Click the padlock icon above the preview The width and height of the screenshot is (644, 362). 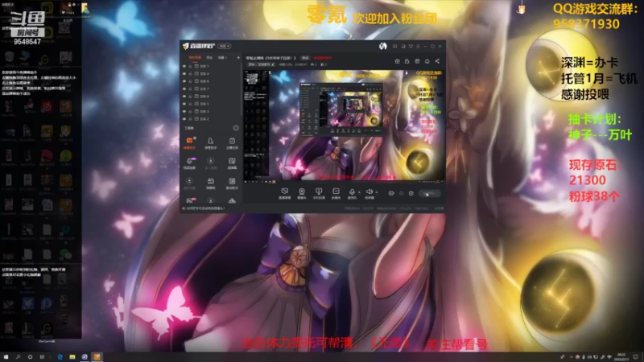click(407, 61)
